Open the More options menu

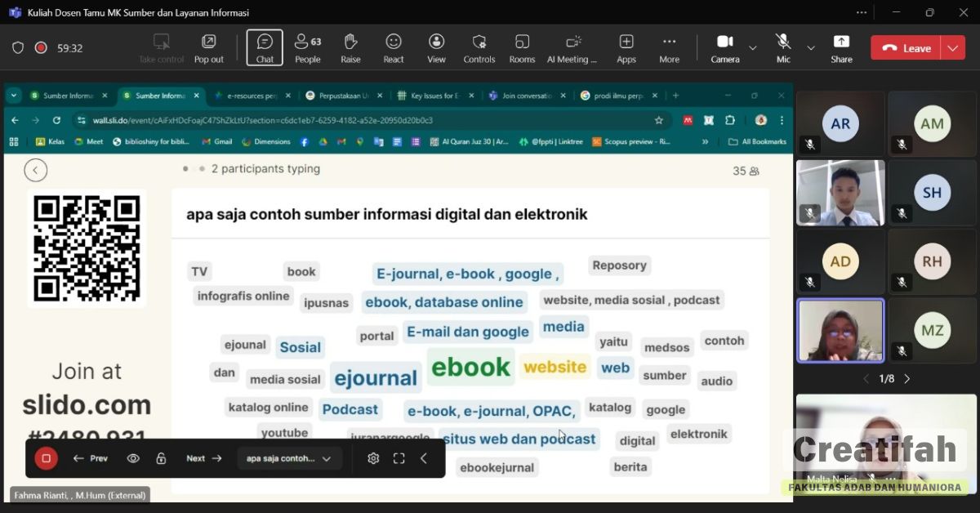coord(669,47)
